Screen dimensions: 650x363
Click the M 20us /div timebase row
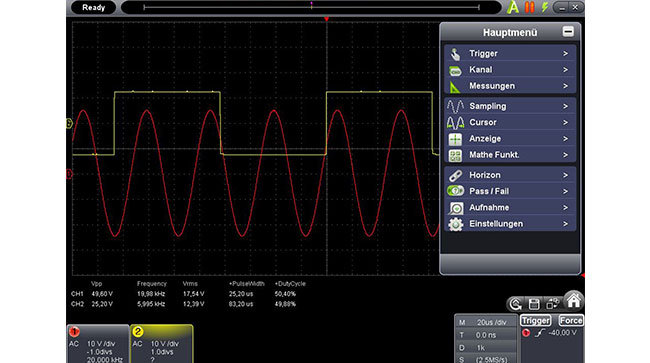[x=486, y=322]
